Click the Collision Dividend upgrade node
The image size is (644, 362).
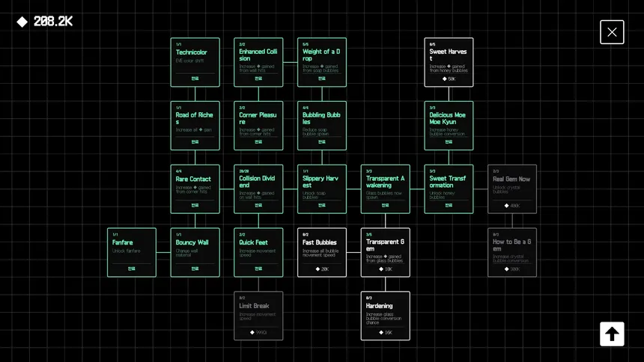pos(258,189)
